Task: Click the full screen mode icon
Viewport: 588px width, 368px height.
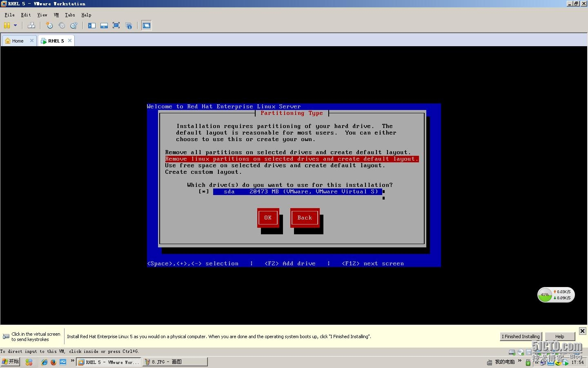Action: tap(116, 25)
